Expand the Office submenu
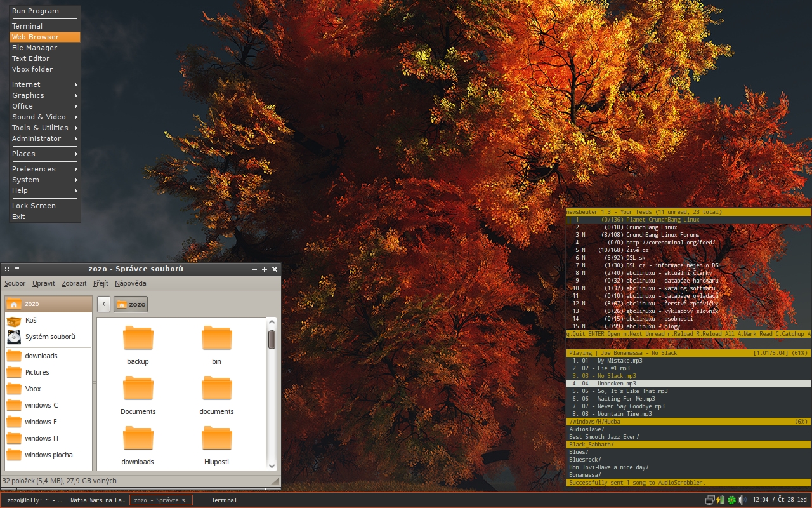This screenshot has height=508, width=812. (44, 106)
